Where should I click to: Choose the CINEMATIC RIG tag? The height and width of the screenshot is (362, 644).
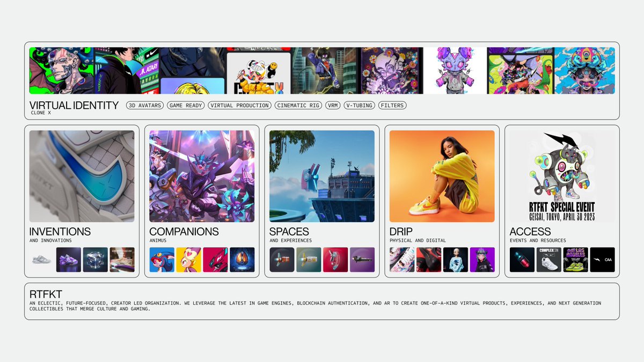298,106
